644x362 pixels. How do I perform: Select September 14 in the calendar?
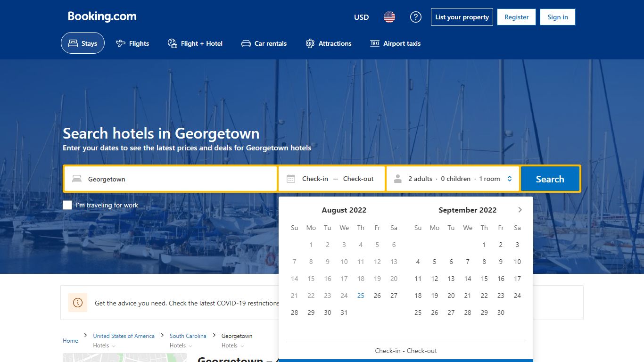(468, 279)
